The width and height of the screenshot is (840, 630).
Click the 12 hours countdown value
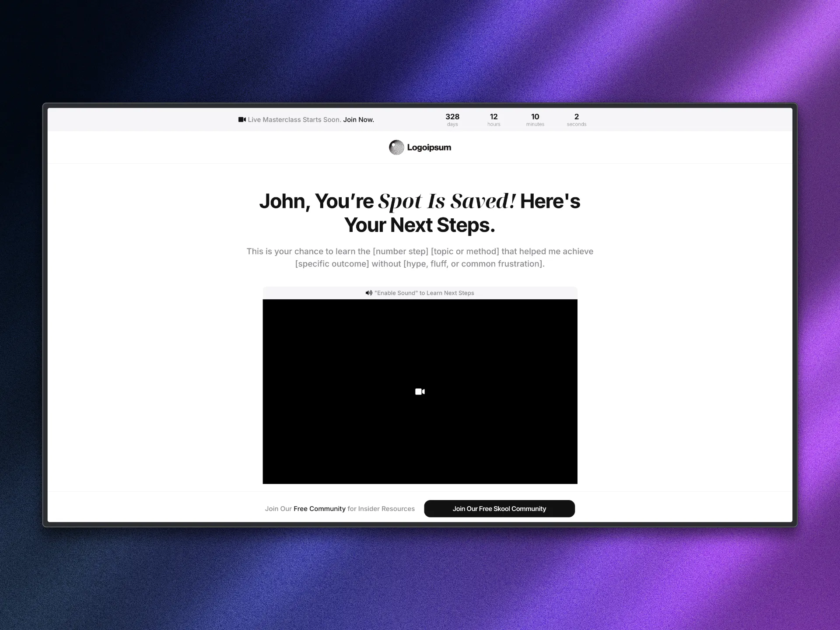coord(493,117)
